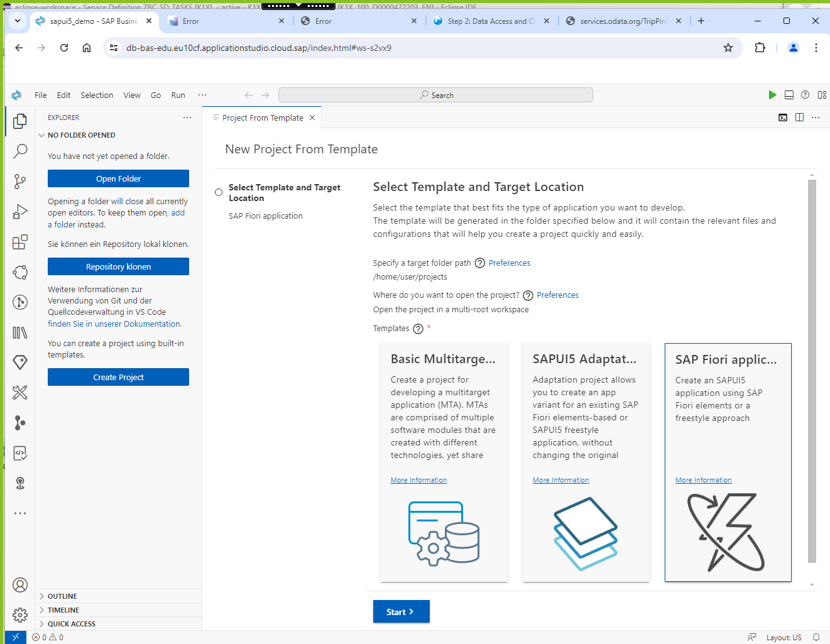Show additional views via activity bar ellipsis

[20, 513]
